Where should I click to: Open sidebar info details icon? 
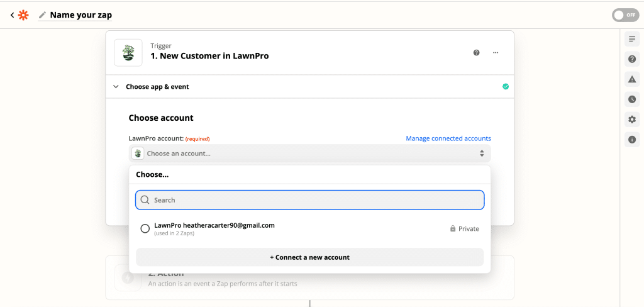tap(632, 140)
